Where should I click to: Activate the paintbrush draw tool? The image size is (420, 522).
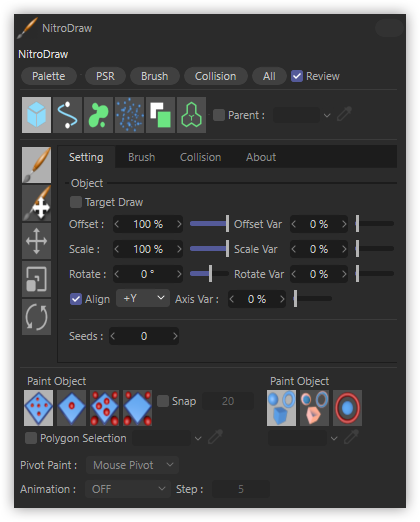pos(36,165)
